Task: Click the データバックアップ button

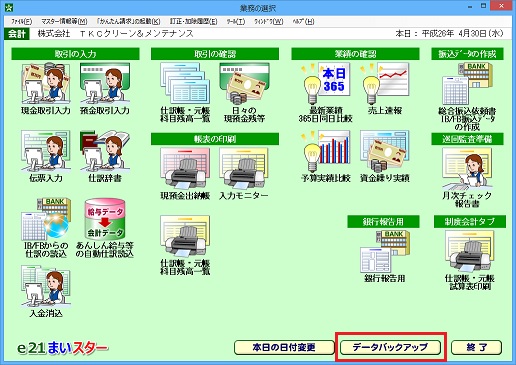Action: pyautogui.click(x=390, y=348)
